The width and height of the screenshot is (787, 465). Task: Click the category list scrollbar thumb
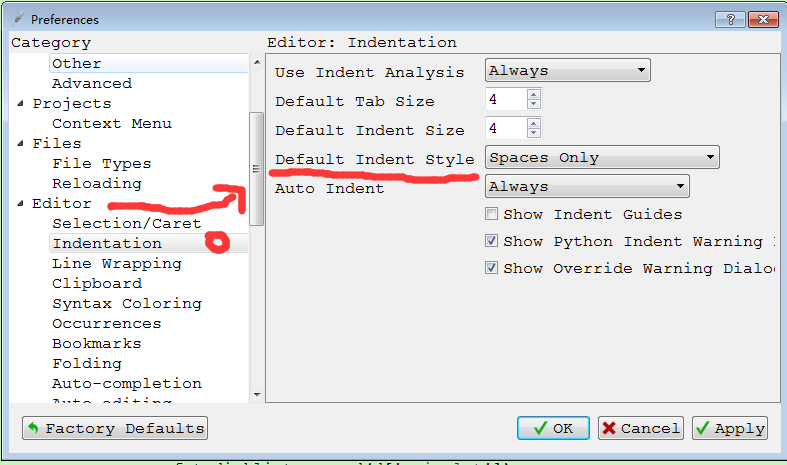(x=256, y=169)
